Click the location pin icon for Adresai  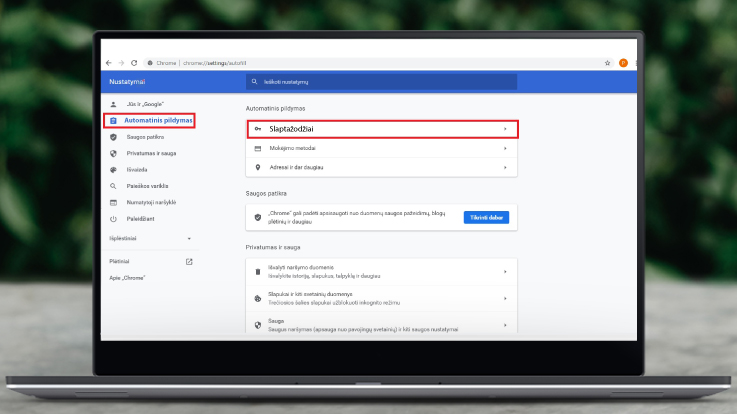click(x=258, y=167)
